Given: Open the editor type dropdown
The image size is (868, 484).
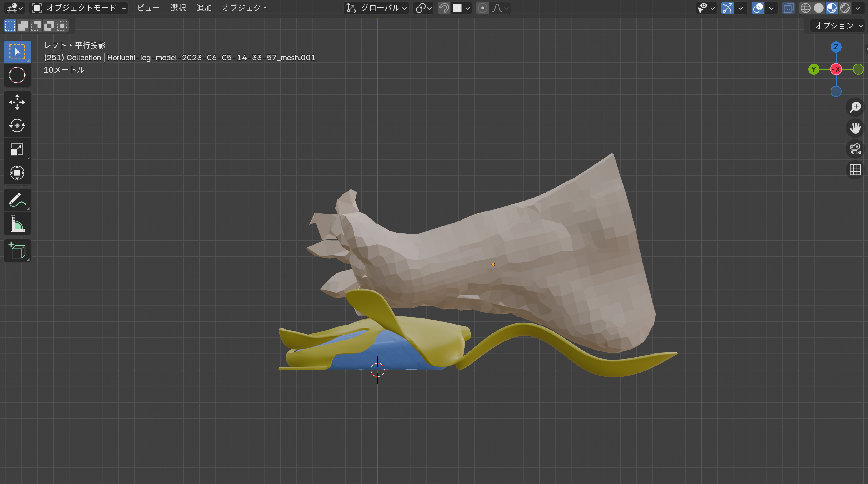Looking at the screenshot, I should pyautogui.click(x=14, y=8).
